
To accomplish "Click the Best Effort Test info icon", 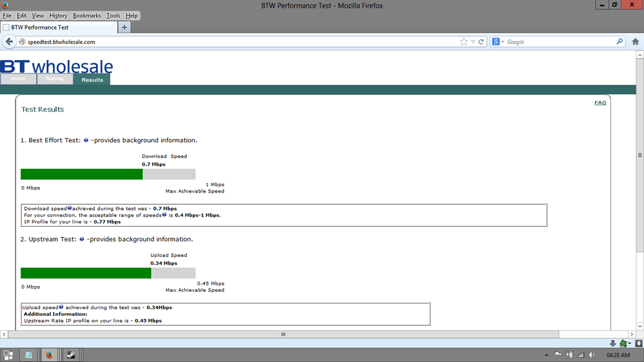I will tap(86, 140).
